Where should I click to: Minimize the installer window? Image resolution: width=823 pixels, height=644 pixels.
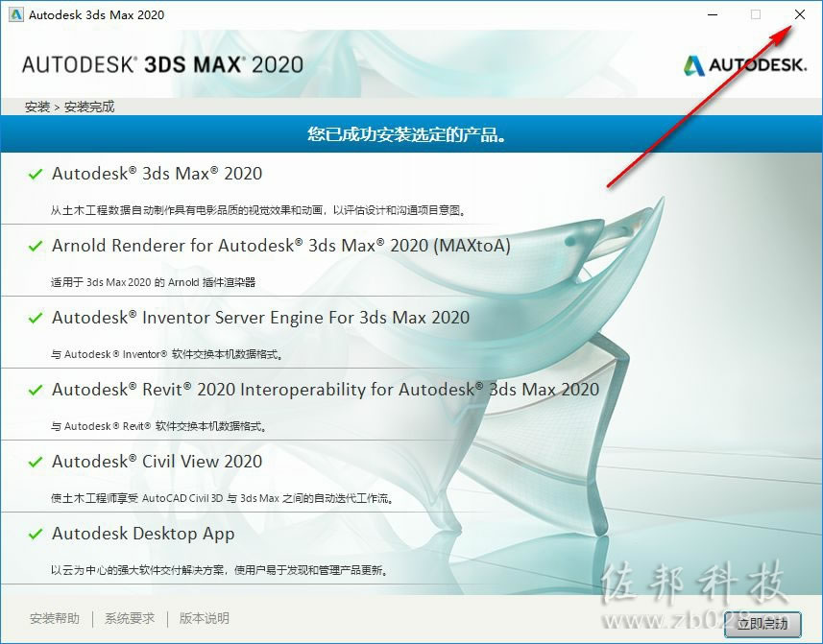click(x=713, y=14)
